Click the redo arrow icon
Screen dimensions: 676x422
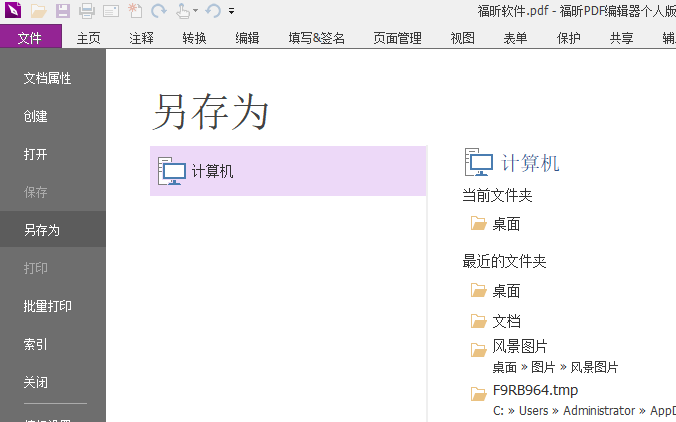[159, 11]
